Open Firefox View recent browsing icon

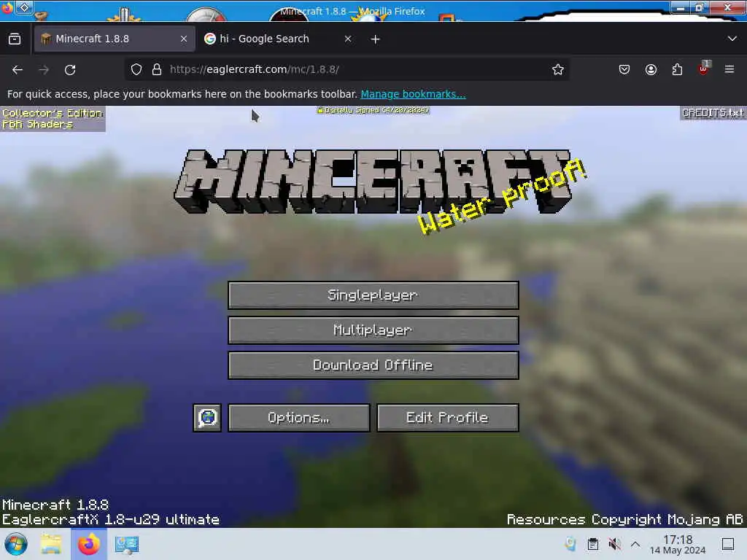15,39
